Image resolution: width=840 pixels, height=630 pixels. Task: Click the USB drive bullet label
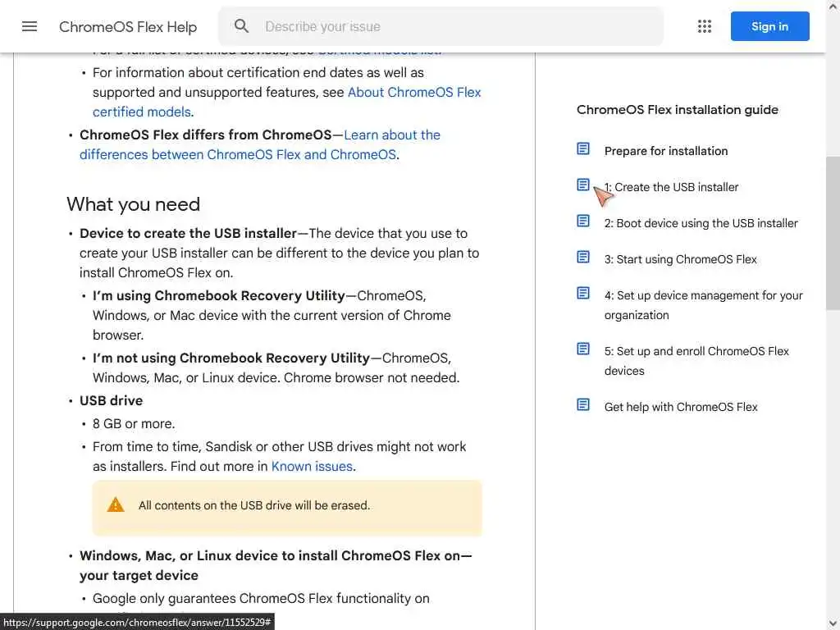pyautogui.click(x=111, y=400)
